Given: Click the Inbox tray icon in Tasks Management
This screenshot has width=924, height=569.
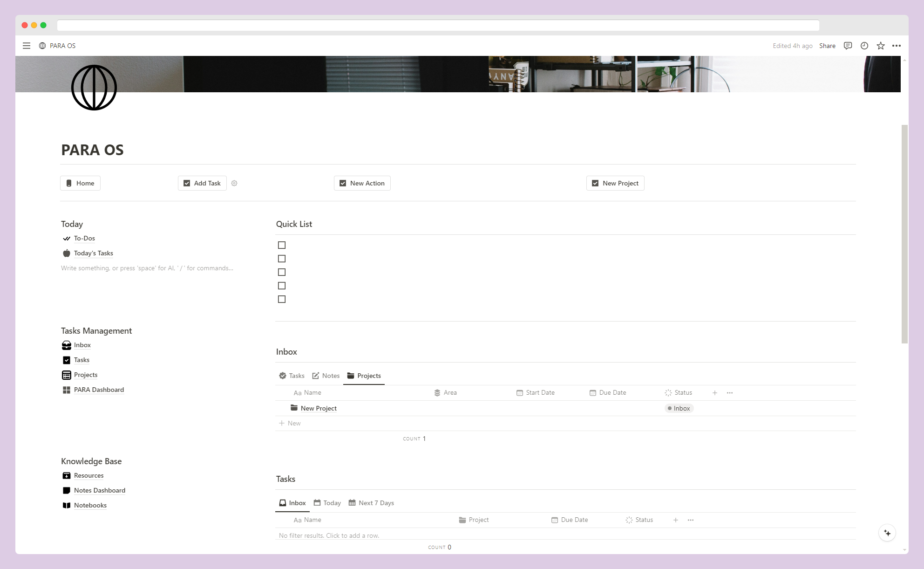Looking at the screenshot, I should [x=67, y=345].
